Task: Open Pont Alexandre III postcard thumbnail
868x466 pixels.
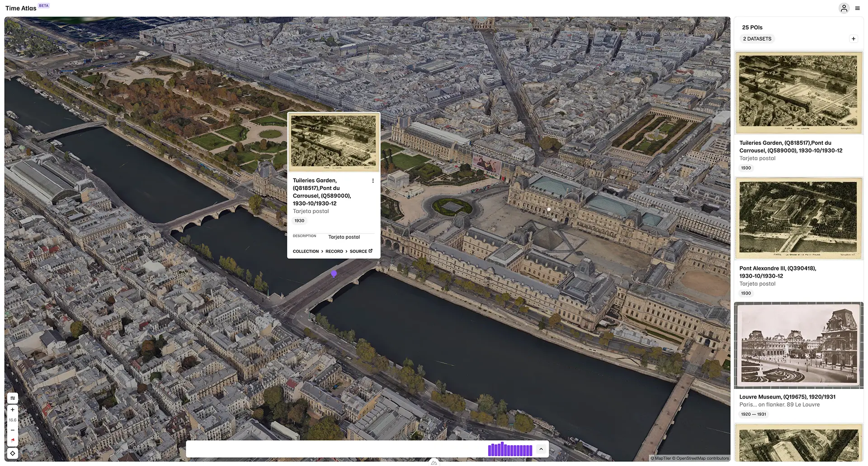Action: coord(798,218)
